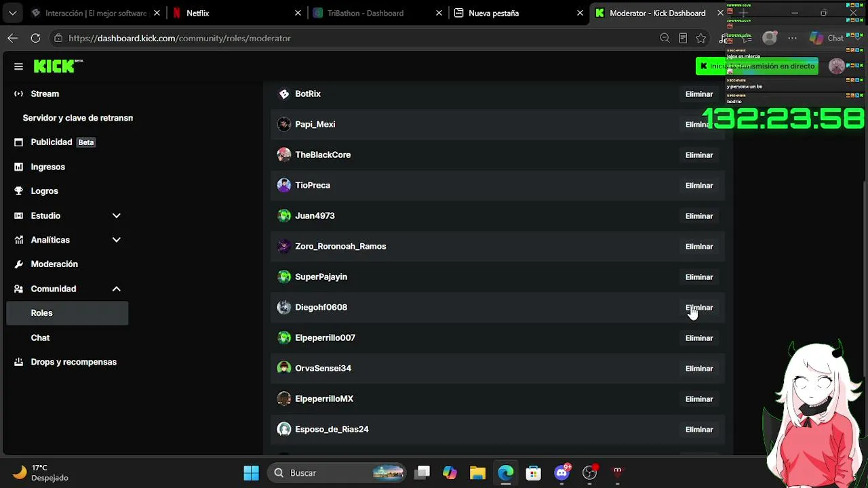Screen dimensions: 868x488
Task: Open the browser tab list dropdown
Action: tap(12, 13)
